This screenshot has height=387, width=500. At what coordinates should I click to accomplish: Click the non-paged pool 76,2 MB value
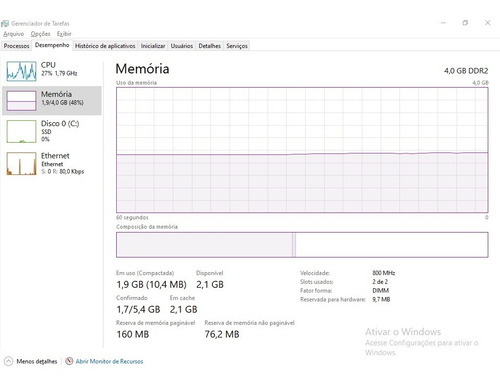click(x=222, y=334)
